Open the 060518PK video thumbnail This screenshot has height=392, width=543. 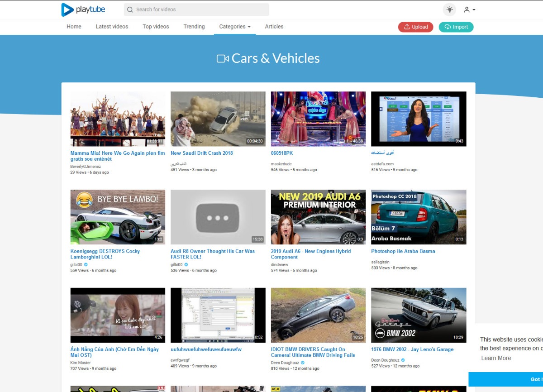319,119
